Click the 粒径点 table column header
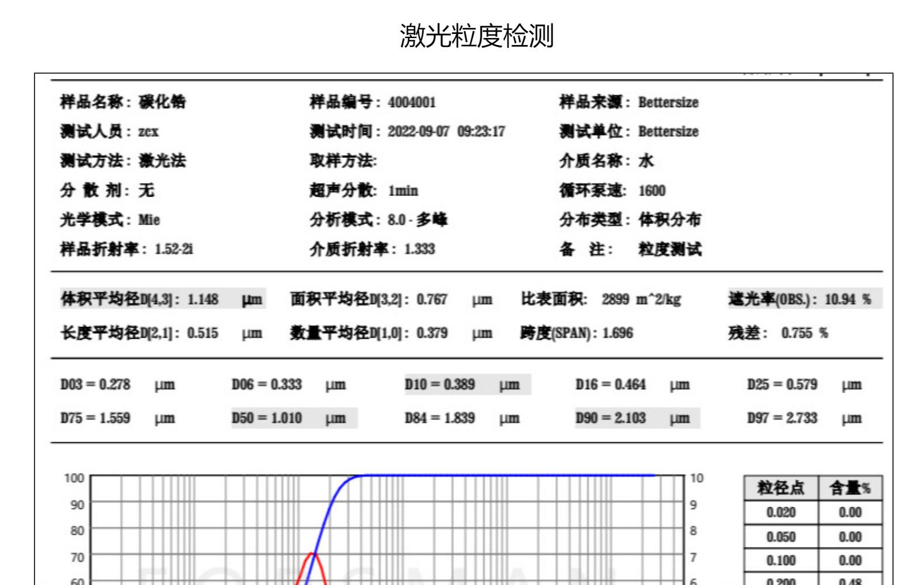Image resolution: width=924 pixels, height=585 pixels. tap(781, 488)
